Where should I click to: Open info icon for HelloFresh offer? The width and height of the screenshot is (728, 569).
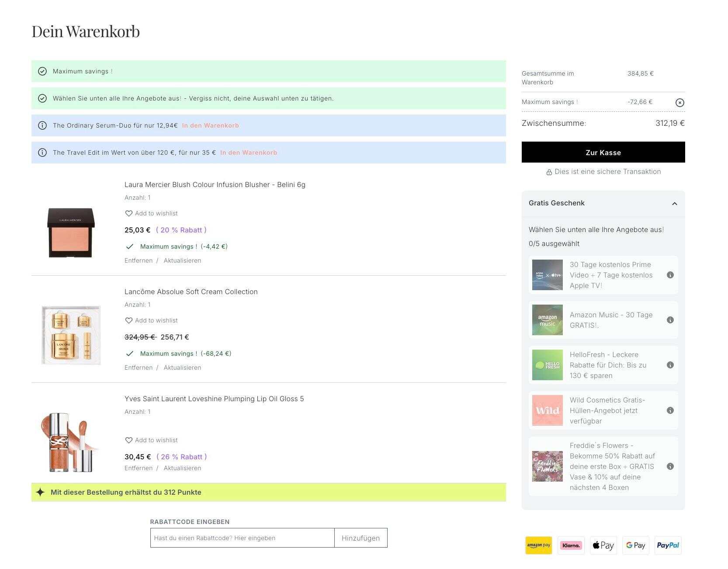tap(670, 365)
